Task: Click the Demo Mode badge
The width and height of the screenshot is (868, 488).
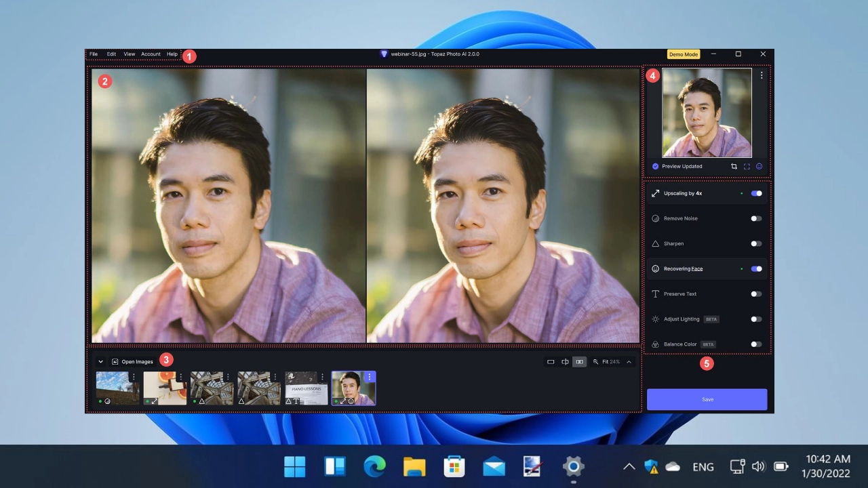Action: pos(684,54)
